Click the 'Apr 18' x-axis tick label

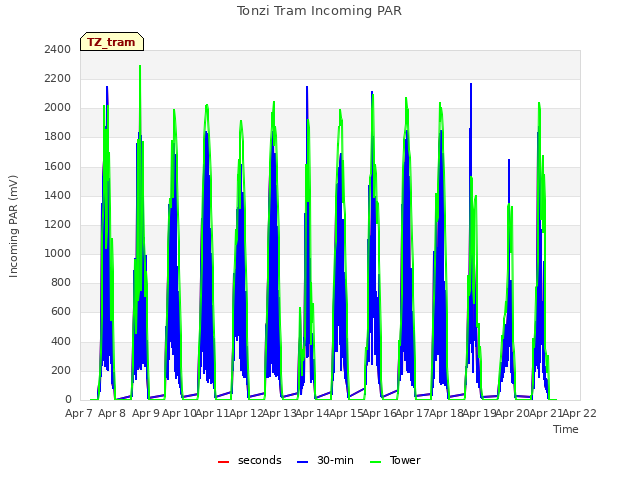(446, 413)
